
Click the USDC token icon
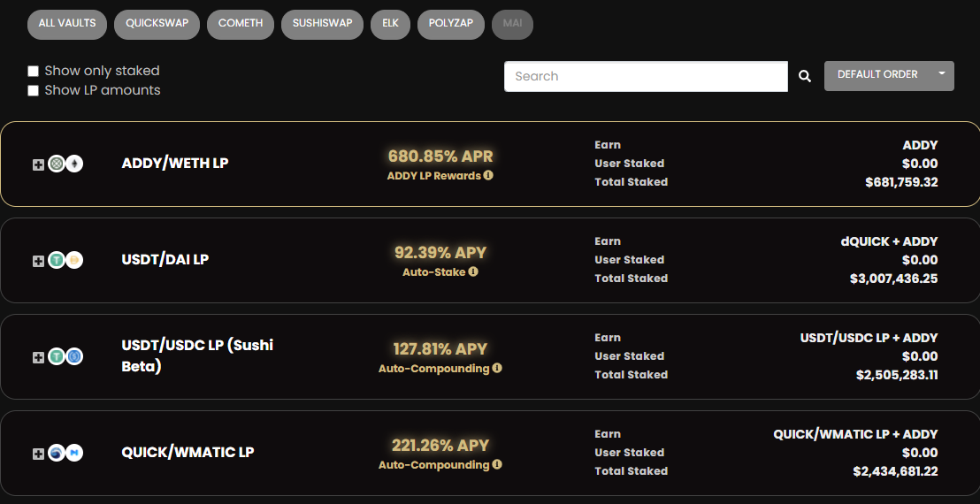click(x=74, y=356)
